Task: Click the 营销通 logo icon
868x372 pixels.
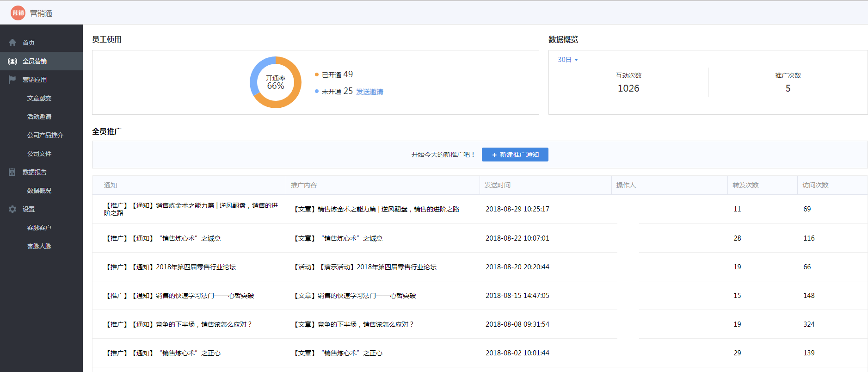Action: tap(18, 13)
